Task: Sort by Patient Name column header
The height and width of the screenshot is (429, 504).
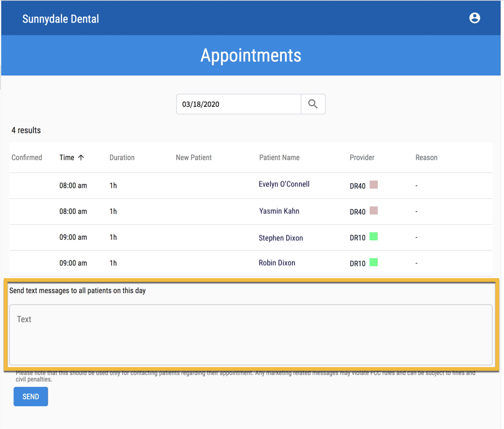Action: click(279, 157)
